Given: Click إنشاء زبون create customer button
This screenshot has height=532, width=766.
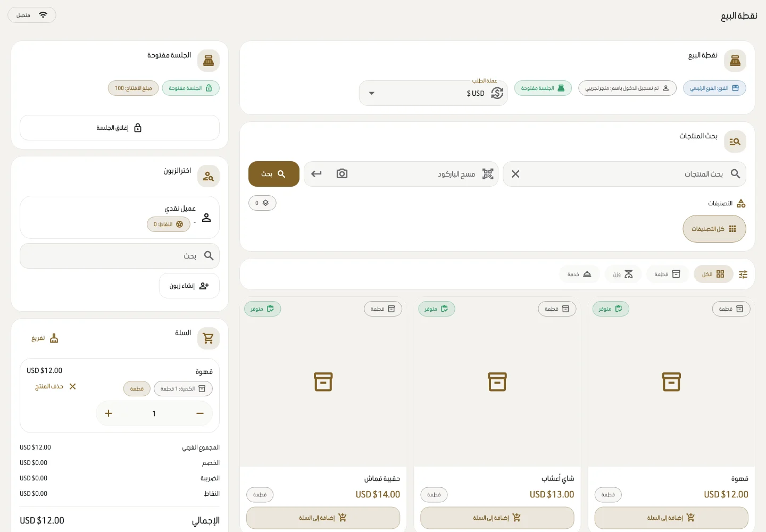Looking at the screenshot, I should [189, 286].
